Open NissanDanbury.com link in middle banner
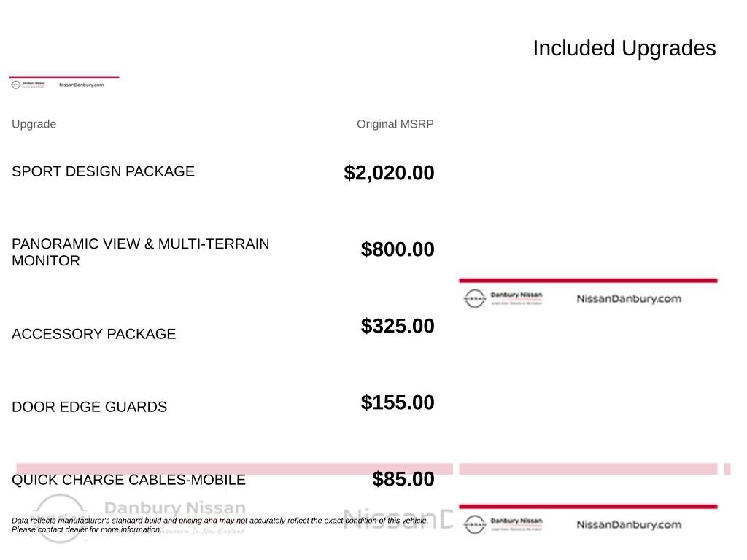The image size is (747, 560). click(629, 298)
